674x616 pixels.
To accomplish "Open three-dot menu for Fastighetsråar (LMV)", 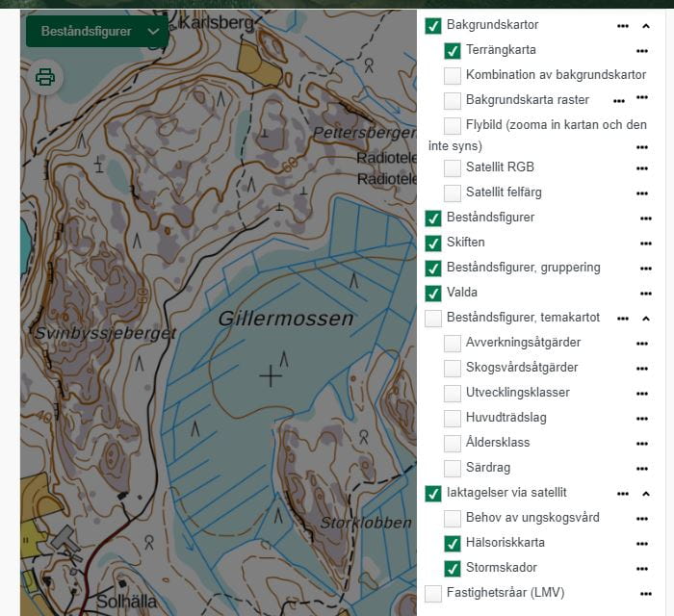I will pos(645,593).
